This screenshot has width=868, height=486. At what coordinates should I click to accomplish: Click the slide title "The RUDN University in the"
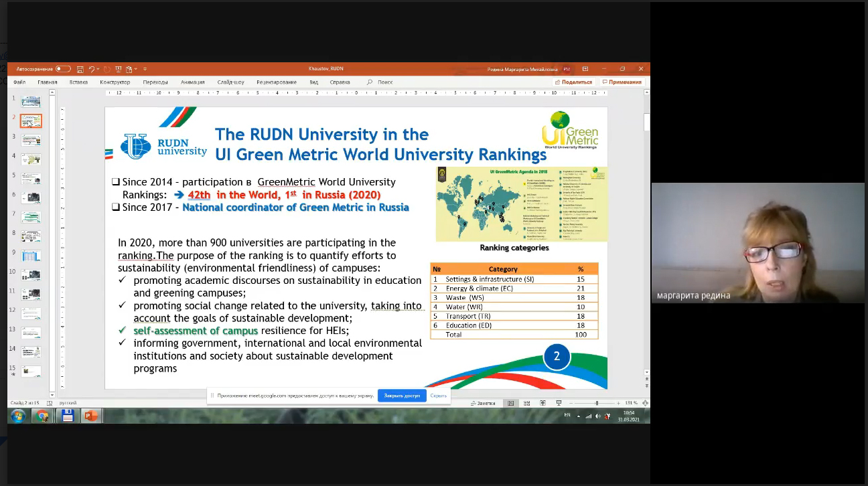point(321,135)
